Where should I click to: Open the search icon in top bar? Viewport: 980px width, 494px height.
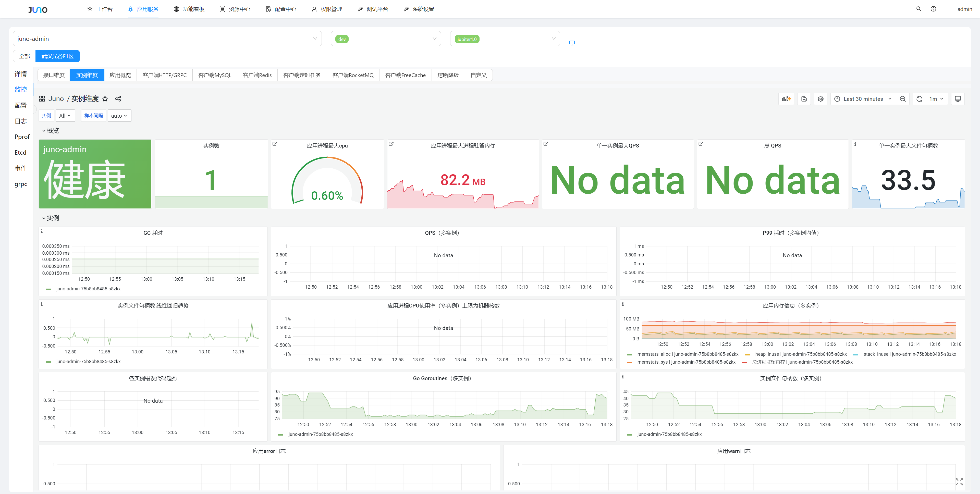tap(919, 9)
